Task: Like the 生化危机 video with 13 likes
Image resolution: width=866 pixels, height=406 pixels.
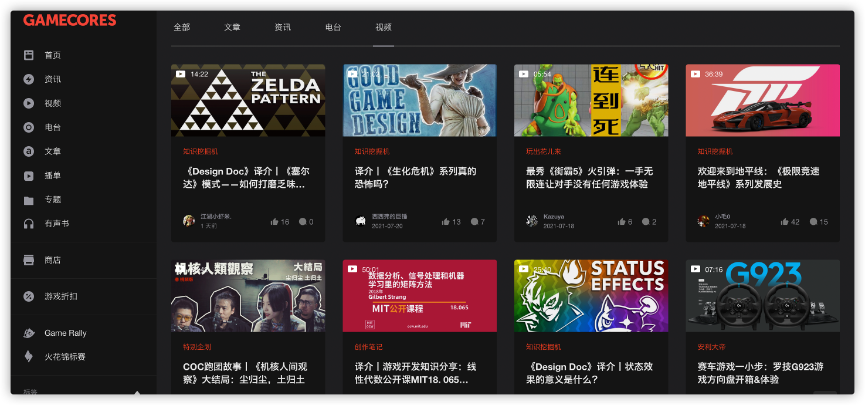Action: pyautogui.click(x=446, y=222)
